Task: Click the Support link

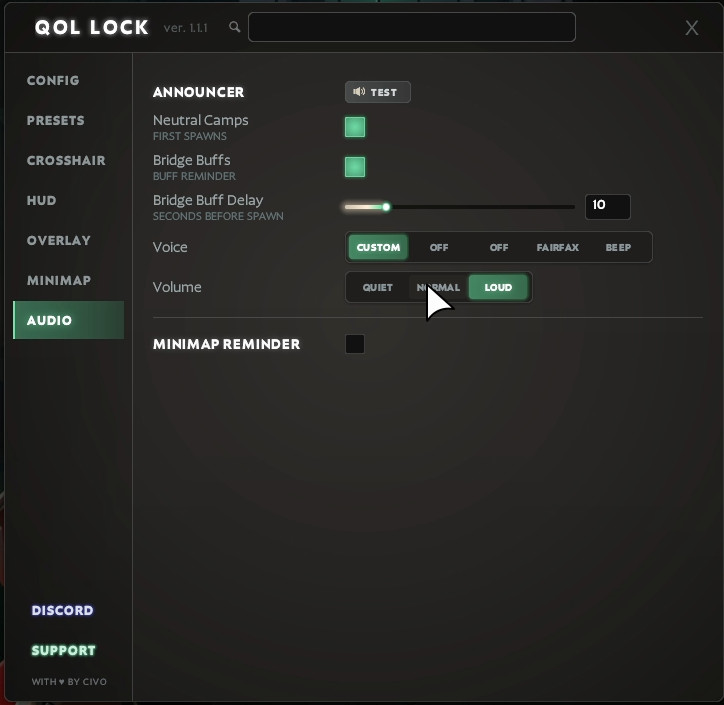Action: coord(63,650)
